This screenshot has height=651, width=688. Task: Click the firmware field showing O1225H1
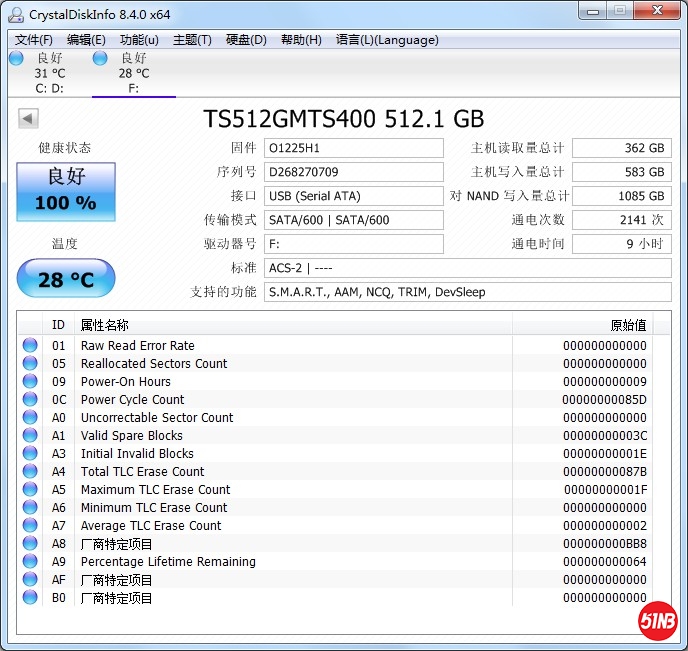pyautogui.click(x=353, y=148)
